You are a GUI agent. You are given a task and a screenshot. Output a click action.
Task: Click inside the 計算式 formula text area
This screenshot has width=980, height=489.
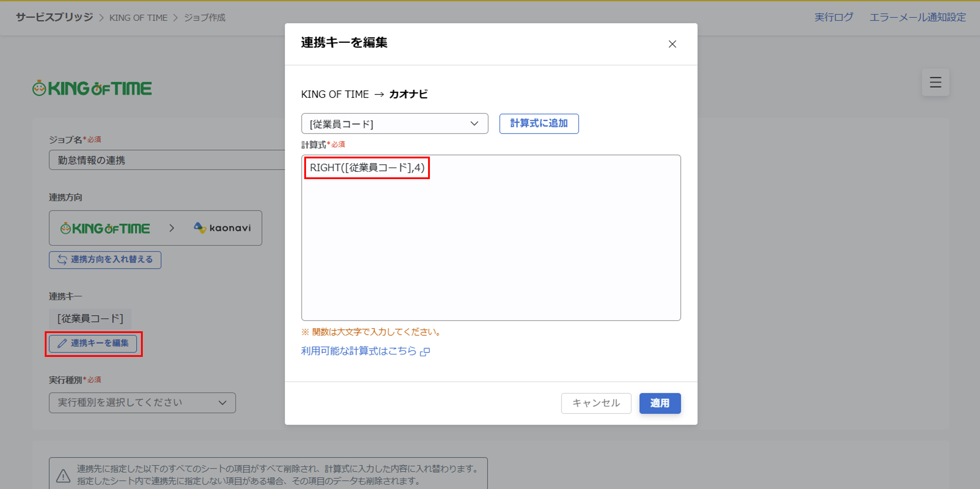pos(491,238)
